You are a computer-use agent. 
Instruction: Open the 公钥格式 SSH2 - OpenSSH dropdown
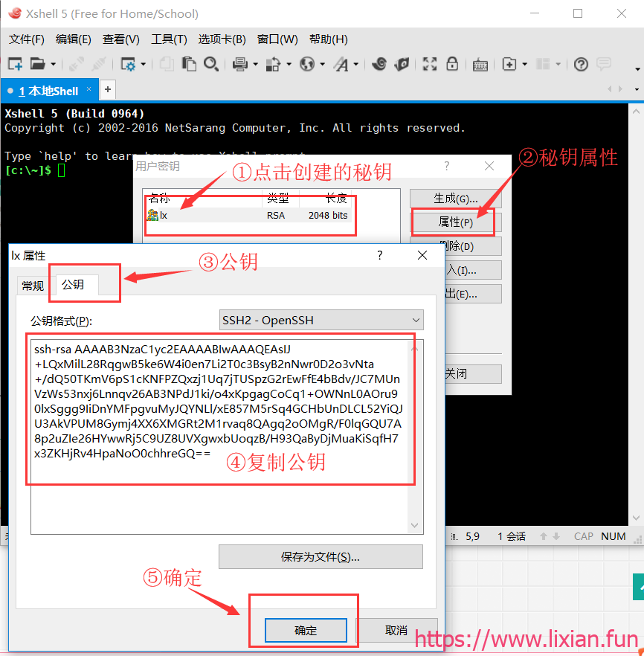(321, 320)
